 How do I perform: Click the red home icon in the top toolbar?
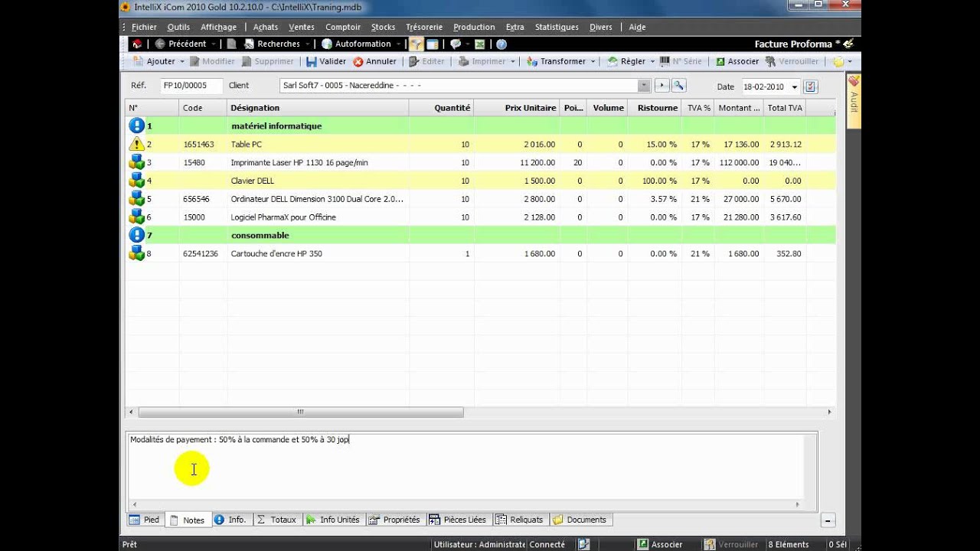tap(137, 44)
